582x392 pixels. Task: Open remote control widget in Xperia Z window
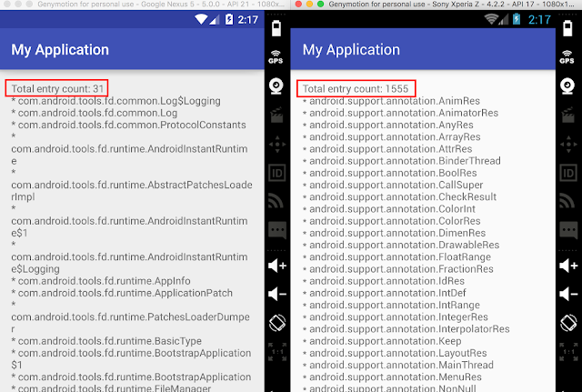[568, 144]
